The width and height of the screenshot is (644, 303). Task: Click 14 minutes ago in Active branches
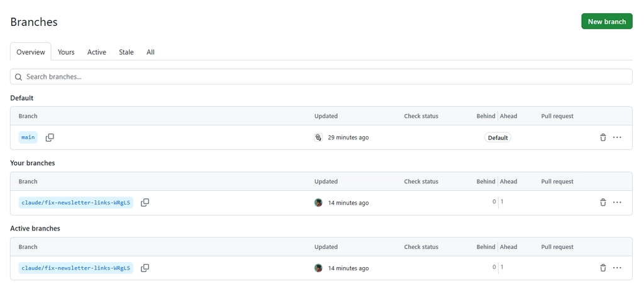[348, 268]
